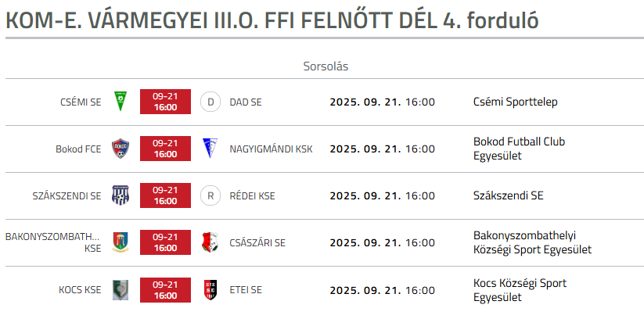Viewport: 644px width, 319px height.
Task: Open the NAGYIGMÁNDI KSK team link
Action: [271, 149]
